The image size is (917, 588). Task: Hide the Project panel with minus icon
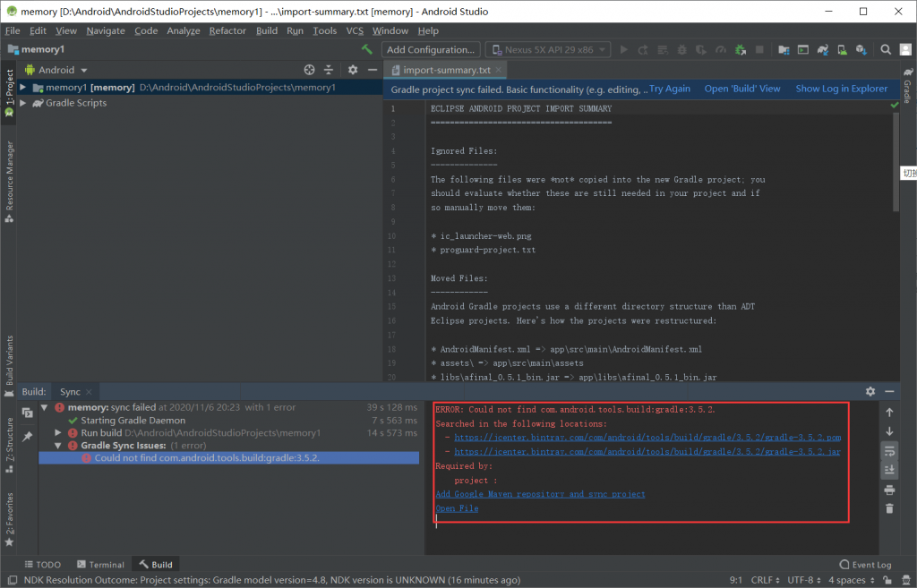372,70
